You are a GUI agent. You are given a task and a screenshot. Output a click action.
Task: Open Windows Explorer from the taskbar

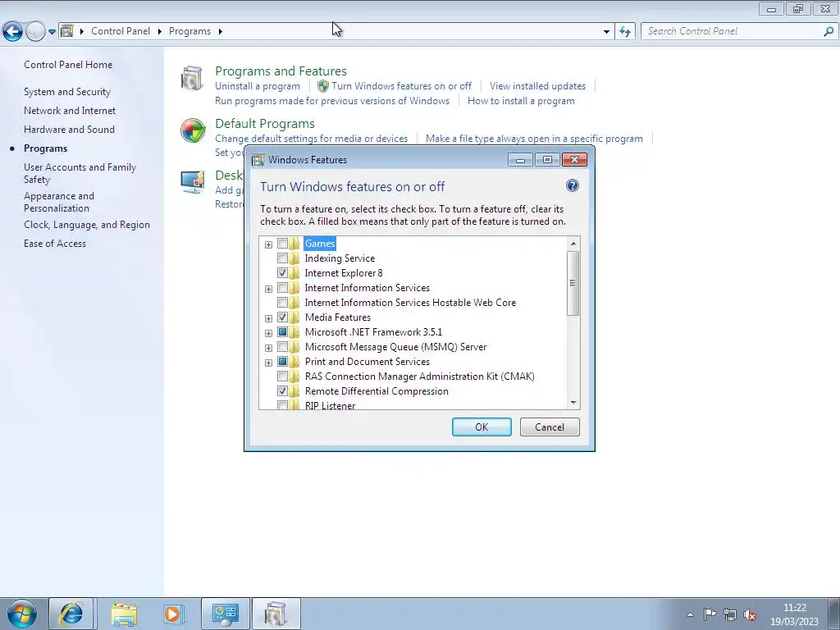(124, 614)
